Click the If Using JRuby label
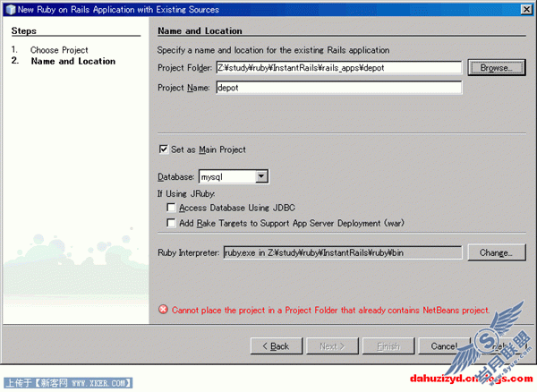 click(186, 194)
